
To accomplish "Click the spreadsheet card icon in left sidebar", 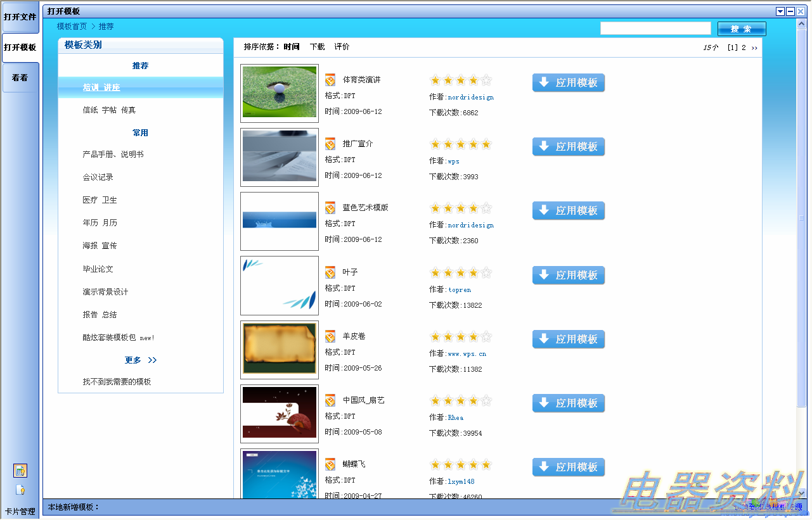I will (x=20, y=471).
